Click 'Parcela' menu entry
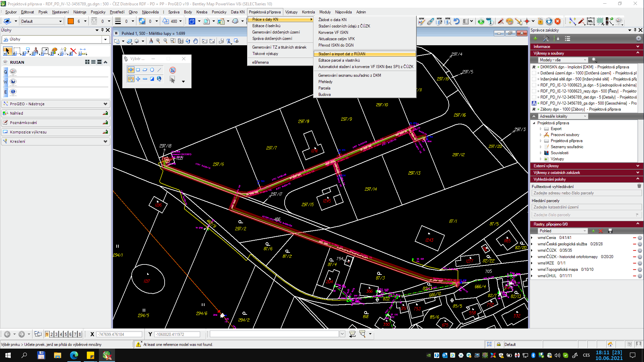Screen dimensions: 644x362 click(x=325, y=88)
